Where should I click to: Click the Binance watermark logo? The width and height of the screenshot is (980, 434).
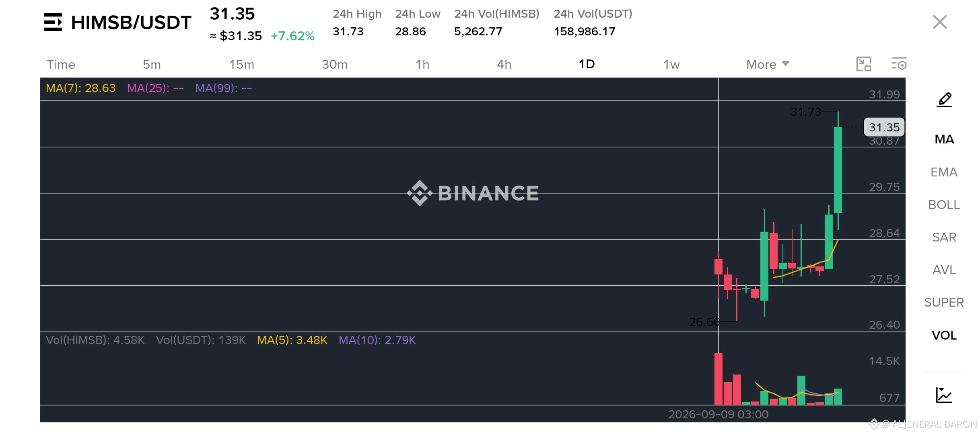[473, 193]
